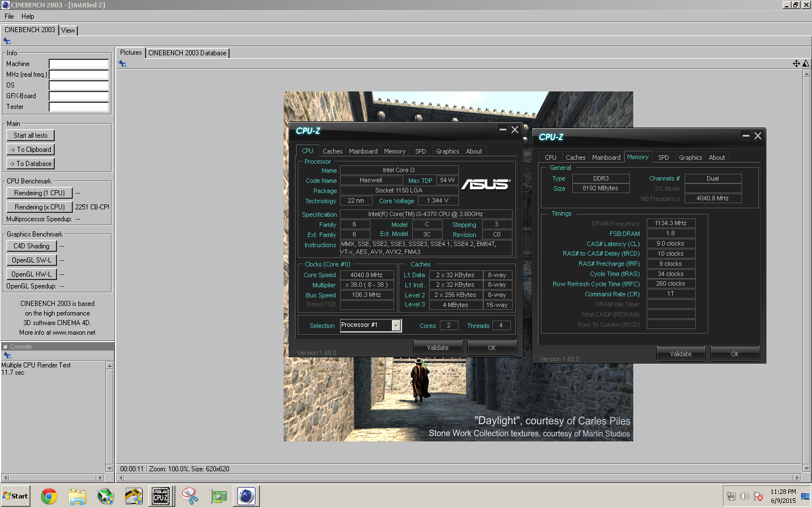Click the show desktop icon by the clock
This screenshot has width=812, height=508.
(x=805, y=497)
